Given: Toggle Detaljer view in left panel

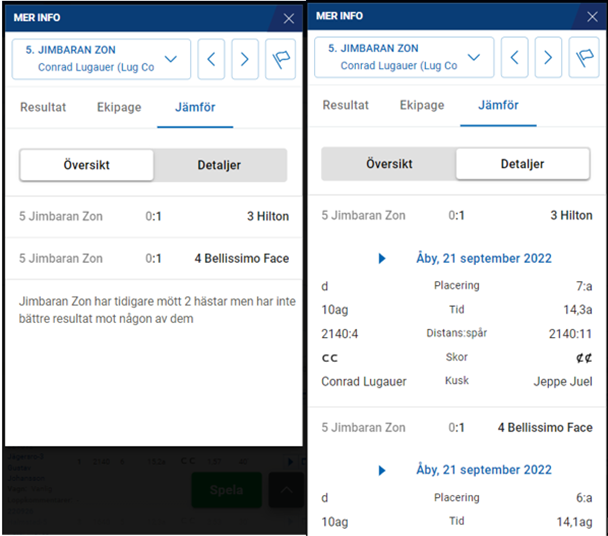Looking at the screenshot, I should click(219, 165).
